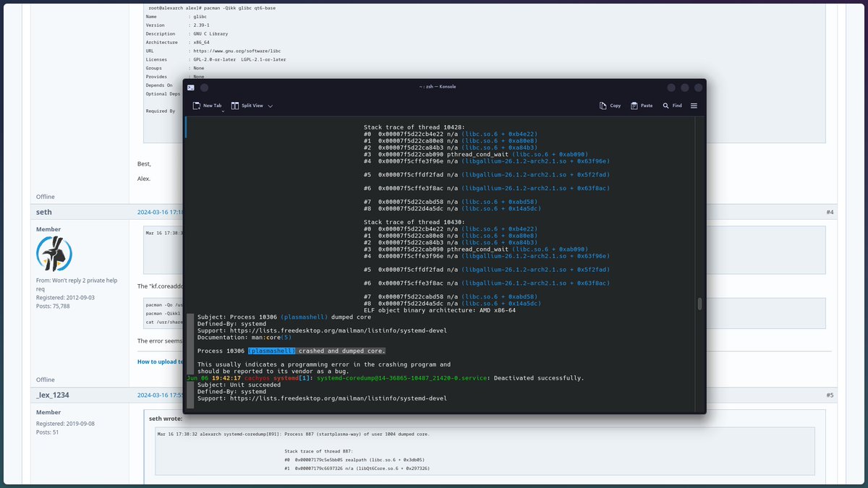Open post number #5 permalink
This screenshot has width=868, height=488.
(x=830, y=395)
